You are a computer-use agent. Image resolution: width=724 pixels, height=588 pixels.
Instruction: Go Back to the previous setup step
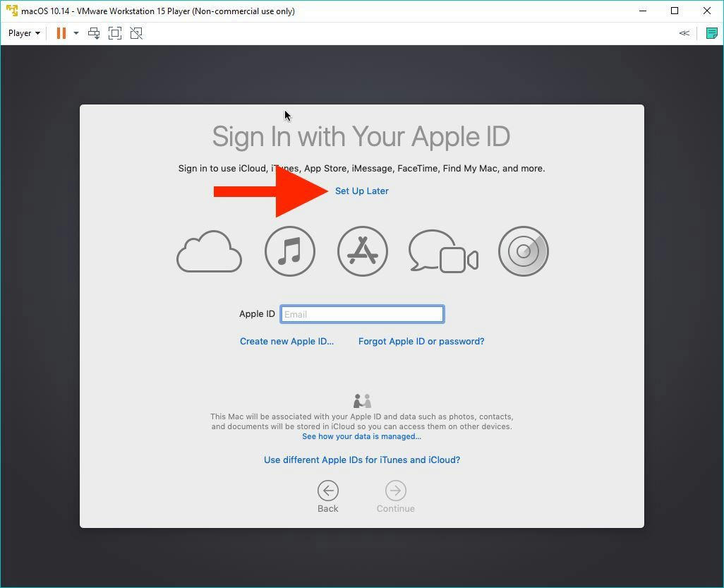tap(327, 496)
